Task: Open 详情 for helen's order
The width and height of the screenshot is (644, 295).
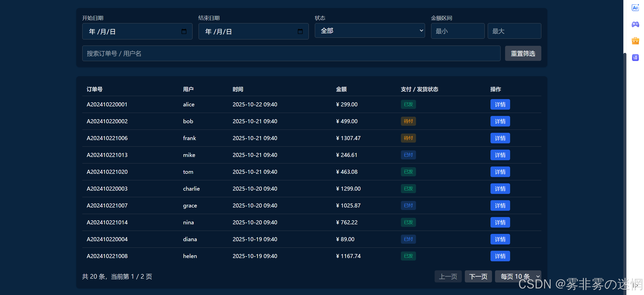Action: [x=500, y=256]
